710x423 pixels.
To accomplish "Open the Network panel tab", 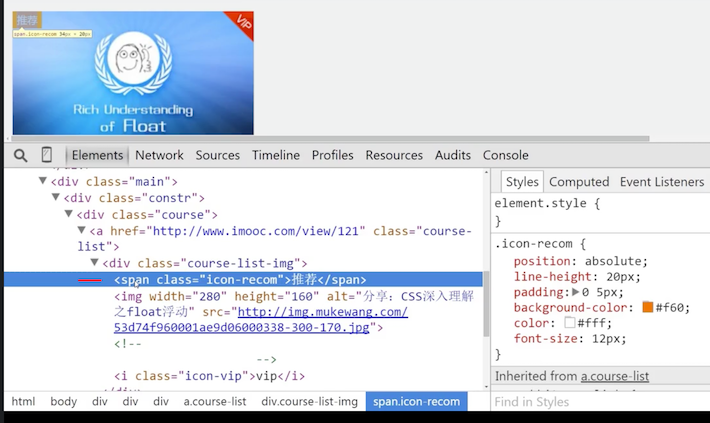I will coord(159,155).
